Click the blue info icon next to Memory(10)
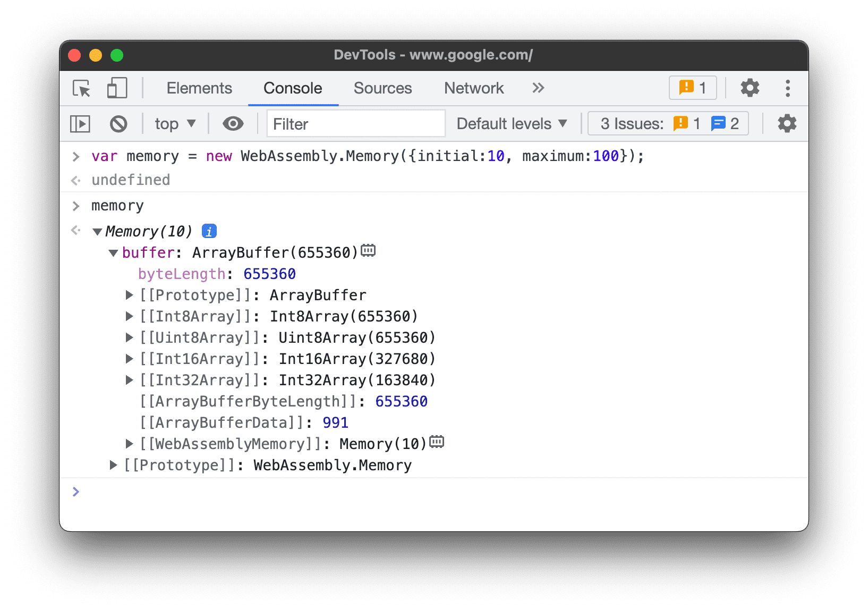Image resolution: width=868 pixels, height=610 pixels. click(209, 231)
